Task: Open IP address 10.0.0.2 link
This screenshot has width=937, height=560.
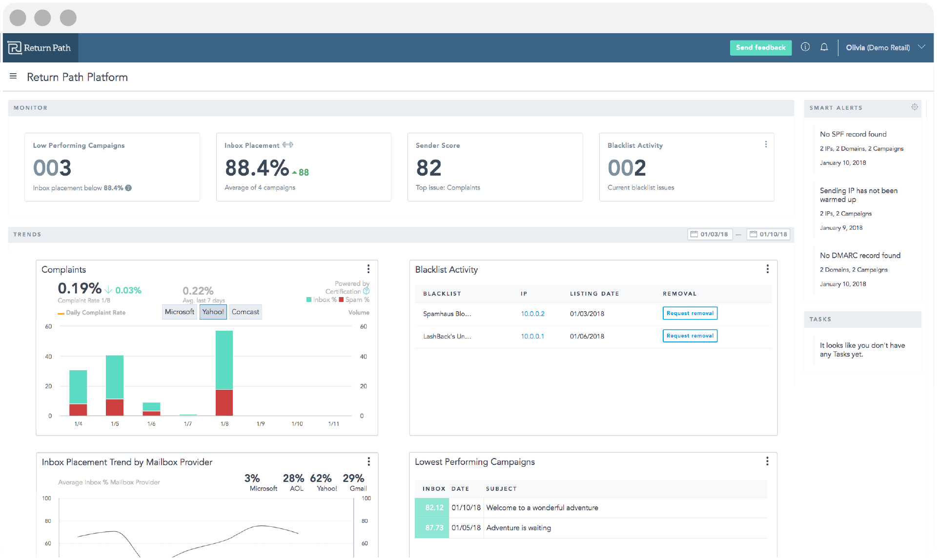Action: (532, 314)
